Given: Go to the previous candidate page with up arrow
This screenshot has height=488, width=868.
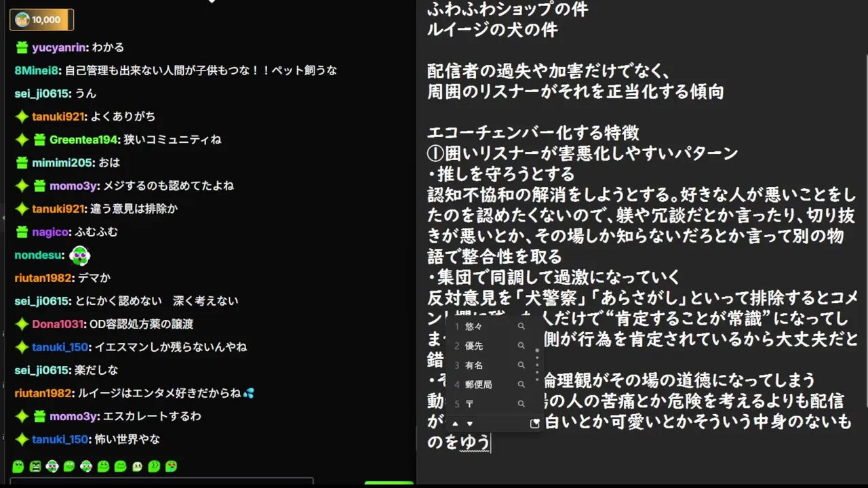Looking at the screenshot, I should point(455,424).
